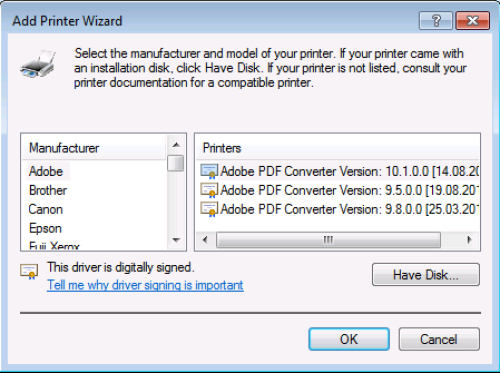This screenshot has width=500, height=373.
Task: Click the help question mark button
Action: coord(436,21)
